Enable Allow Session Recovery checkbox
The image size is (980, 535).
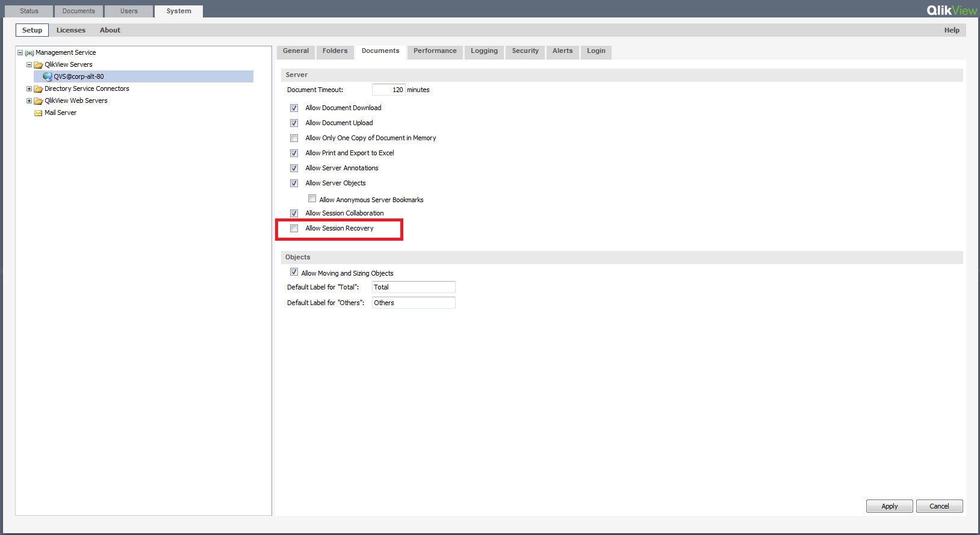(x=294, y=229)
